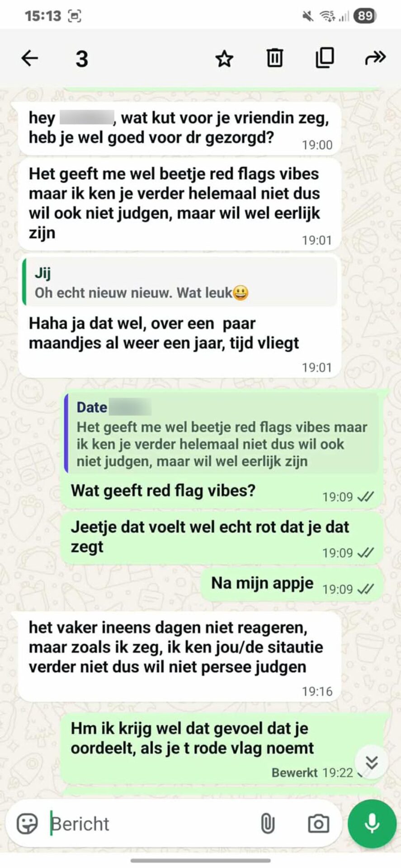Star the selected messages
The image size is (401, 868).
pos(224,58)
